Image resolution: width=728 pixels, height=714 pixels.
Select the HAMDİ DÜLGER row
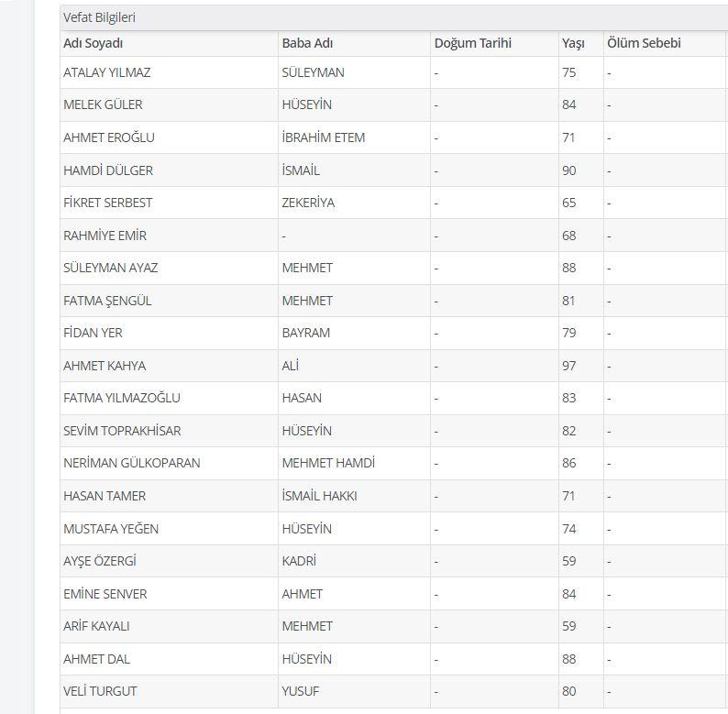[x=393, y=170]
